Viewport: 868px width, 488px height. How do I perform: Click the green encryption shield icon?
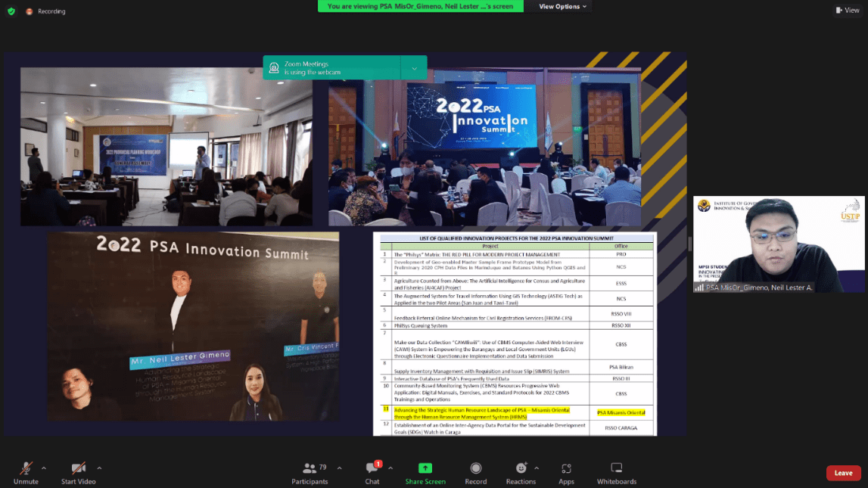coord(11,11)
